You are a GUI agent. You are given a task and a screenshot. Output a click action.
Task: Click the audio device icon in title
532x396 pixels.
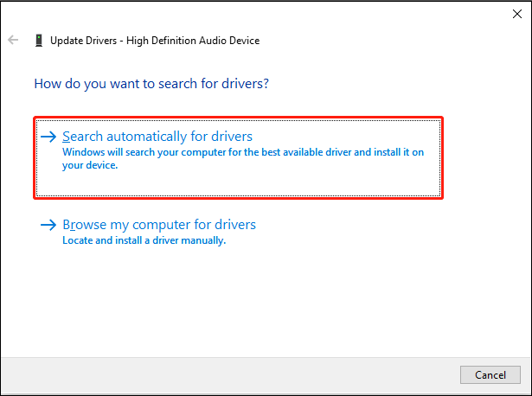click(x=39, y=41)
